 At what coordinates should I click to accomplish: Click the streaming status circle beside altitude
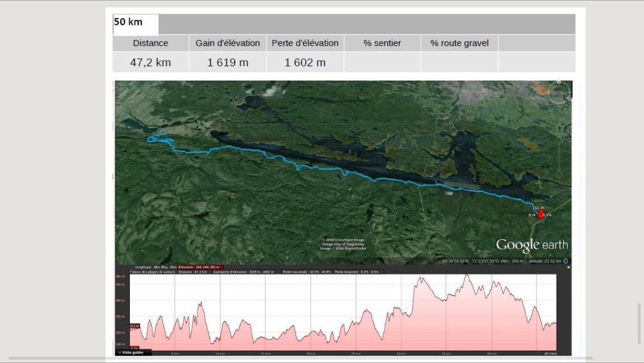(566, 261)
